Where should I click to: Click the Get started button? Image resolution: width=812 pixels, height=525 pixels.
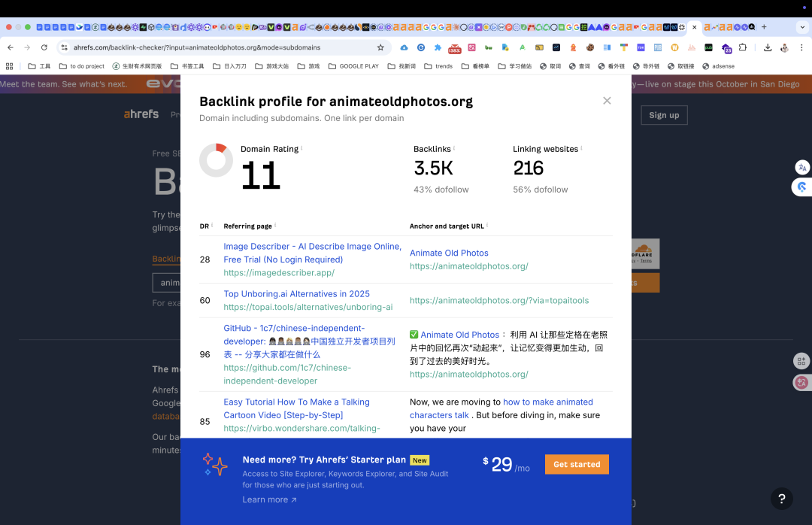tap(577, 464)
